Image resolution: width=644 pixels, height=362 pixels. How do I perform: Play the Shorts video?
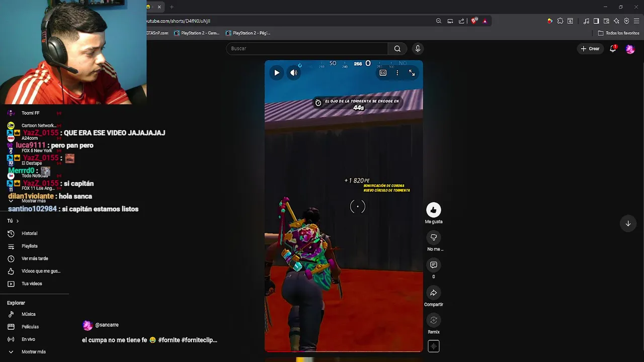277,73
